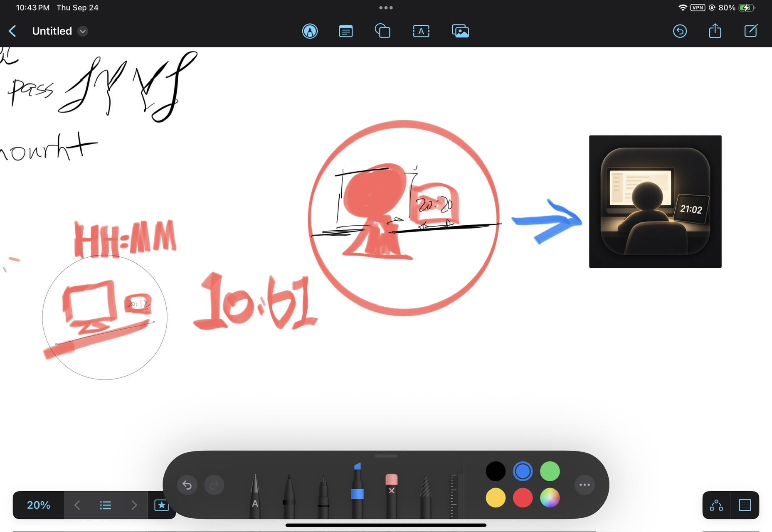Open the scenes list icon
The image size is (772, 532).
106,505
